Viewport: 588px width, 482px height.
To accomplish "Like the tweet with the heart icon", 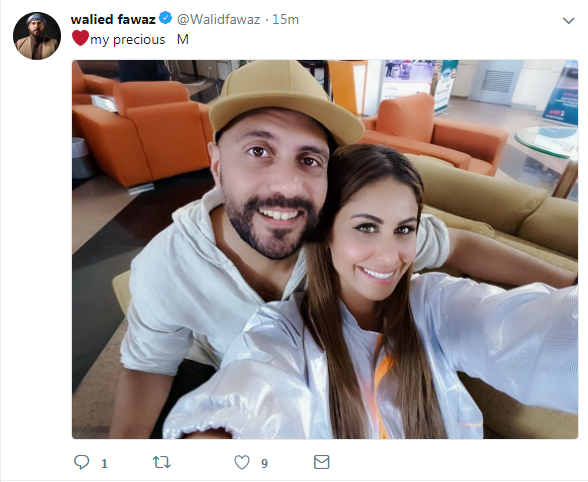I will pyautogui.click(x=242, y=462).
